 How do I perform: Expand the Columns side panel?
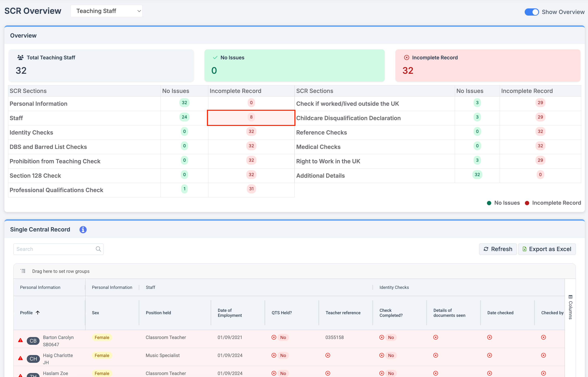[x=570, y=307]
